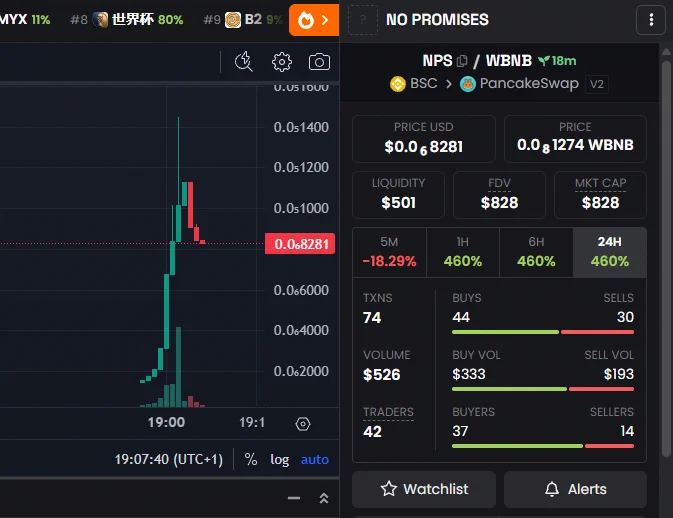This screenshot has height=518, width=673.
Task: Click the WBNB price box
Action: [x=575, y=139]
